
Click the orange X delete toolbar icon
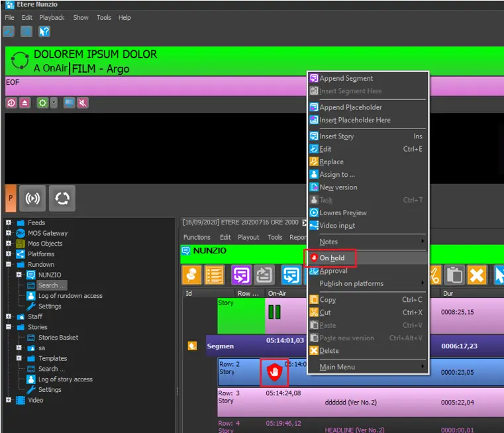pos(476,275)
